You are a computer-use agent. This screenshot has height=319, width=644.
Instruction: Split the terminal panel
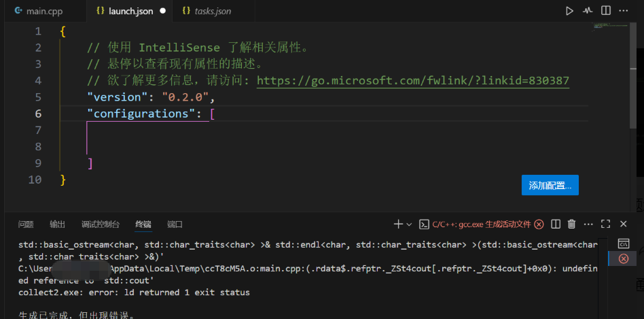(555, 224)
